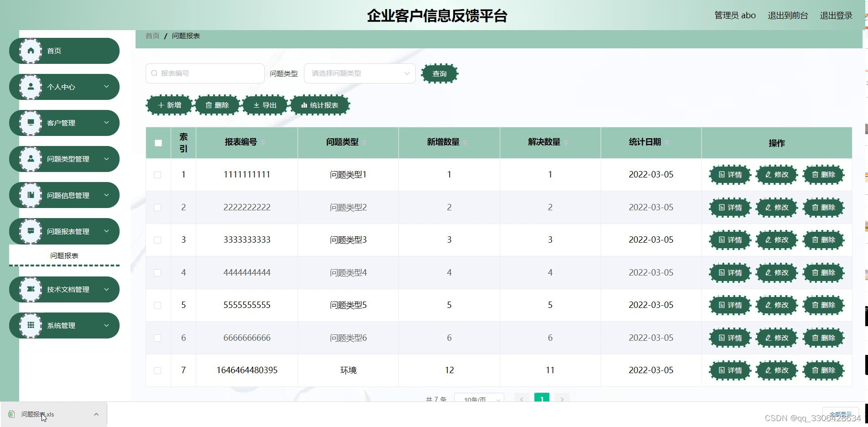Delete the row with report 3333333333
The height and width of the screenshot is (427, 868).
click(824, 240)
